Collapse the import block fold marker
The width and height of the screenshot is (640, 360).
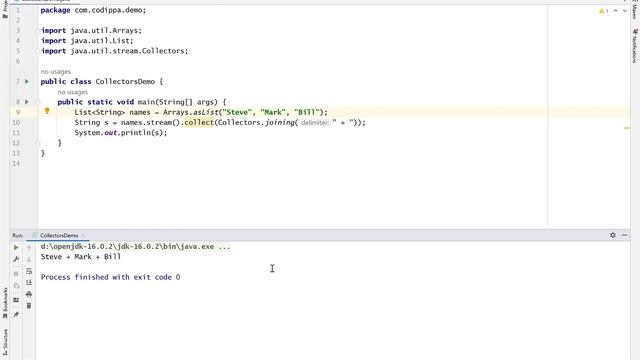click(x=38, y=31)
